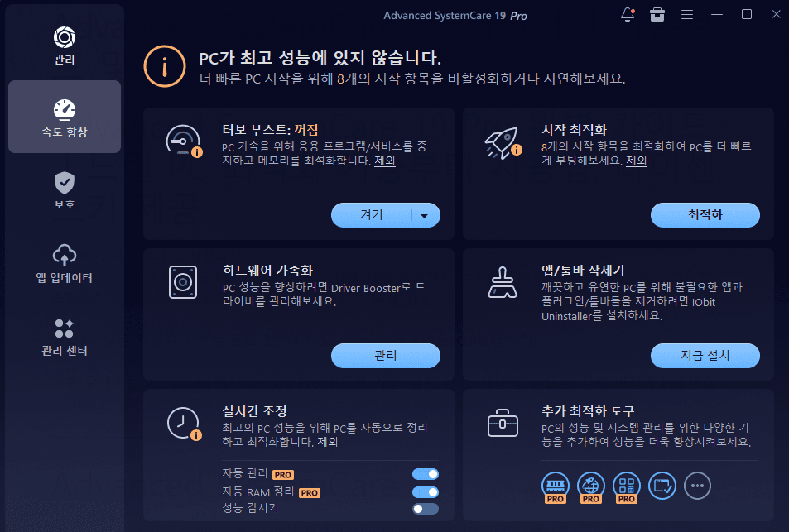Open the PRO globe internet tool icon
The width and height of the screenshot is (789, 532).
591,486
